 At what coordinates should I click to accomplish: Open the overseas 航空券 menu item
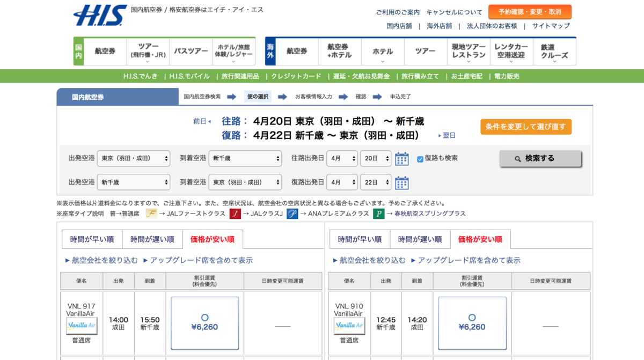(297, 52)
